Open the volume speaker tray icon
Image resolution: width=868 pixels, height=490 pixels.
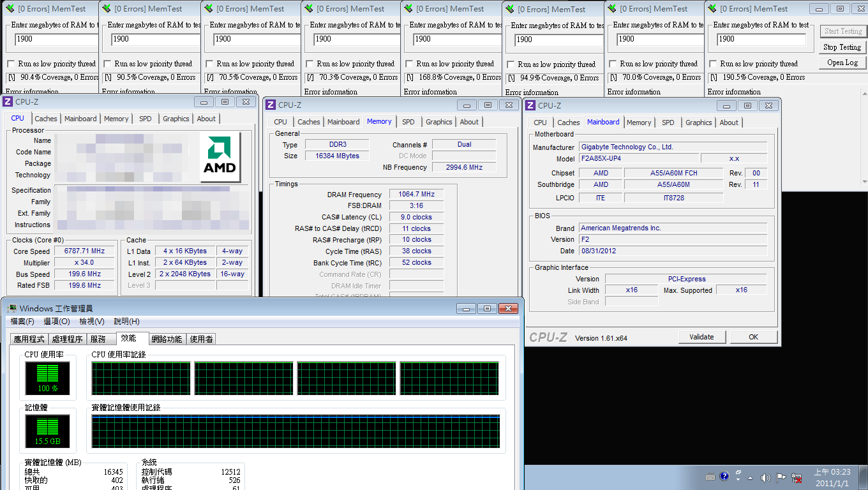(765, 477)
